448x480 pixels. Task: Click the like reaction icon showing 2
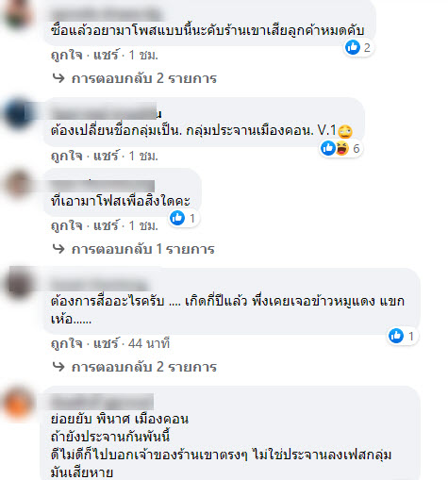click(353, 47)
